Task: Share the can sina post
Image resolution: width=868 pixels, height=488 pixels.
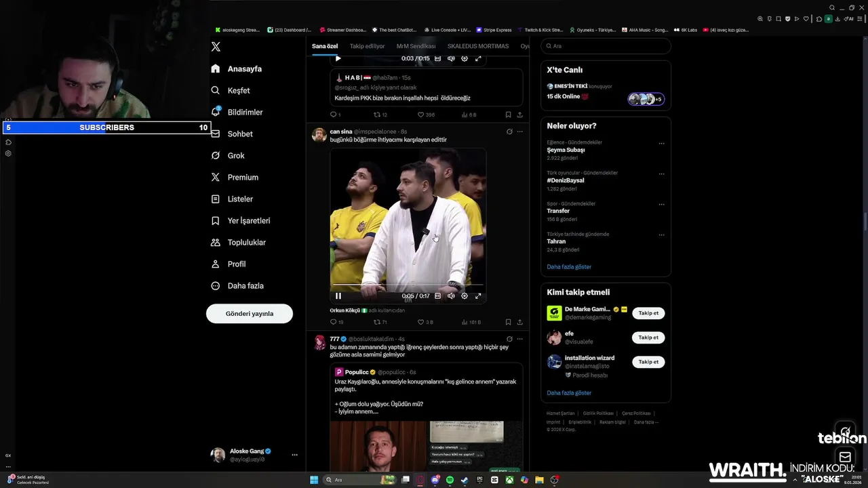Action: click(x=520, y=322)
